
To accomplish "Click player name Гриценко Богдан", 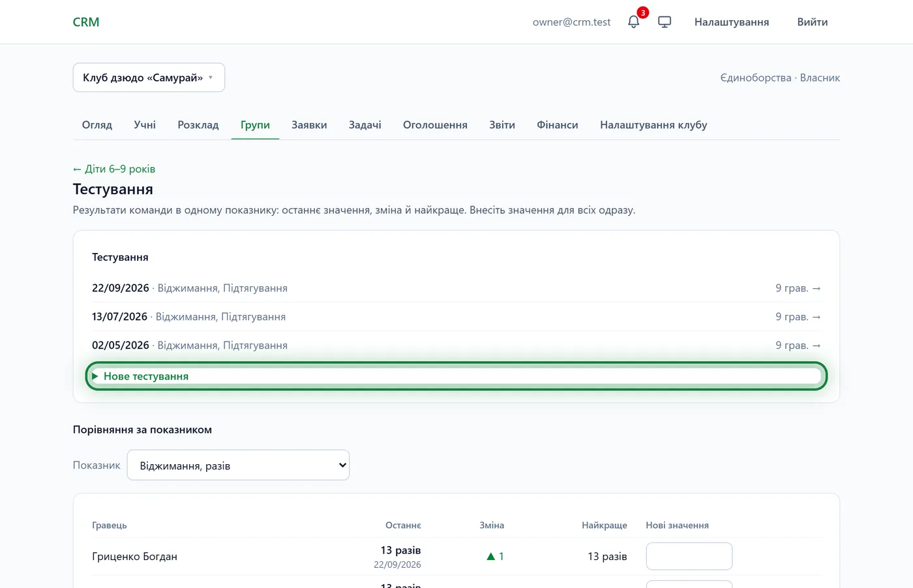I will click(134, 557).
